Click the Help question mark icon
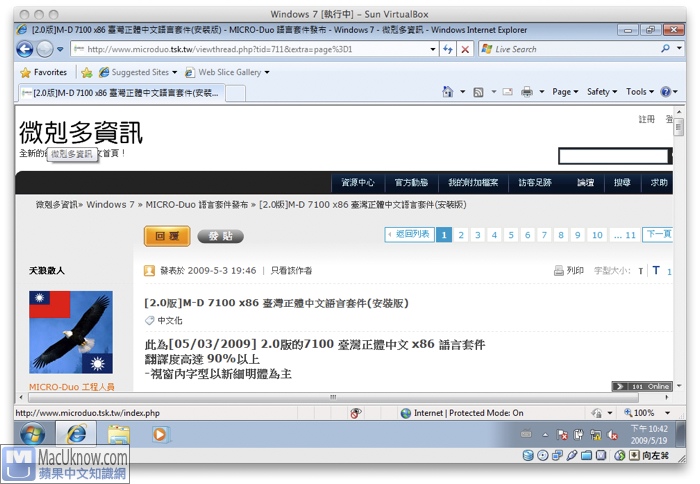This screenshot has width=700, height=484. tap(666, 92)
